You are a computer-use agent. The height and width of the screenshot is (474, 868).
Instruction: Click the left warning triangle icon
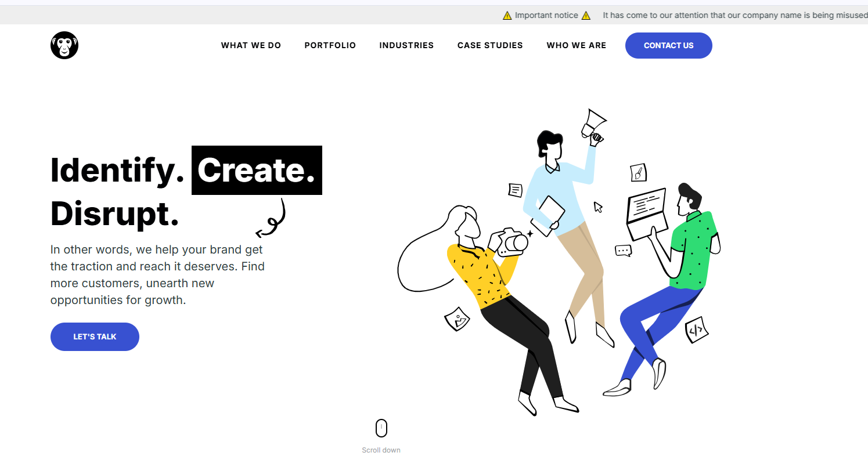pyautogui.click(x=507, y=16)
